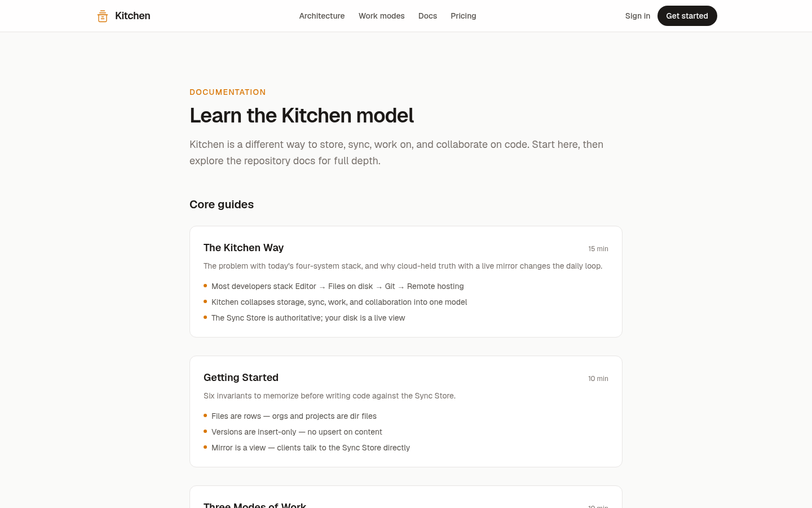Click the DOCUMENTATION label
Image resolution: width=812 pixels, height=508 pixels.
click(x=228, y=92)
